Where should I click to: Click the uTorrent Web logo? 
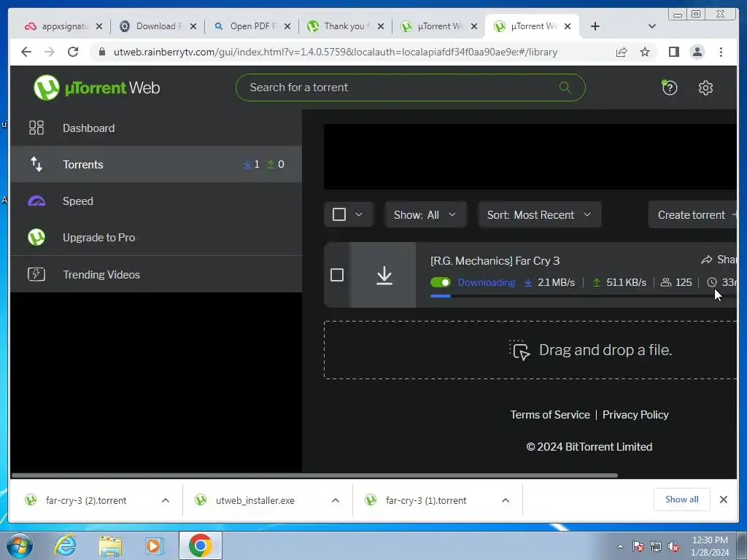pos(97,87)
